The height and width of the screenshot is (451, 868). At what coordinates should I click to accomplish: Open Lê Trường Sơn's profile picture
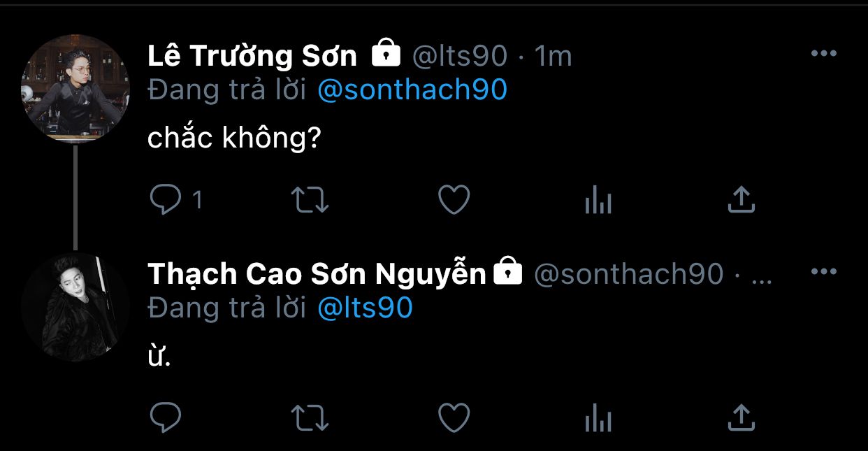75,89
